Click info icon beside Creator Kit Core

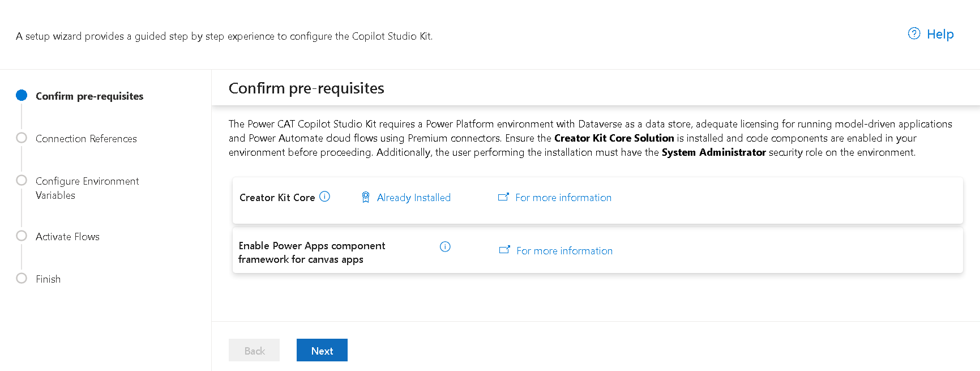point(324,197)
